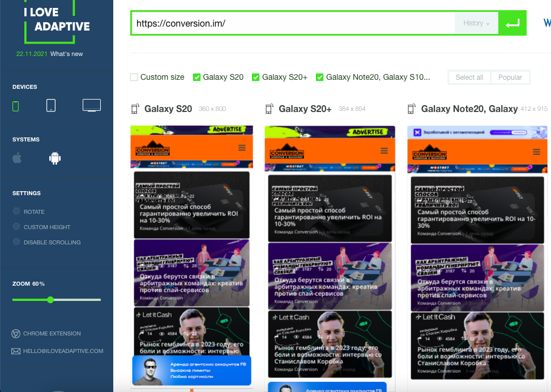Click the Chrome logo icon
551x392 pixels.
coord(16,333)
